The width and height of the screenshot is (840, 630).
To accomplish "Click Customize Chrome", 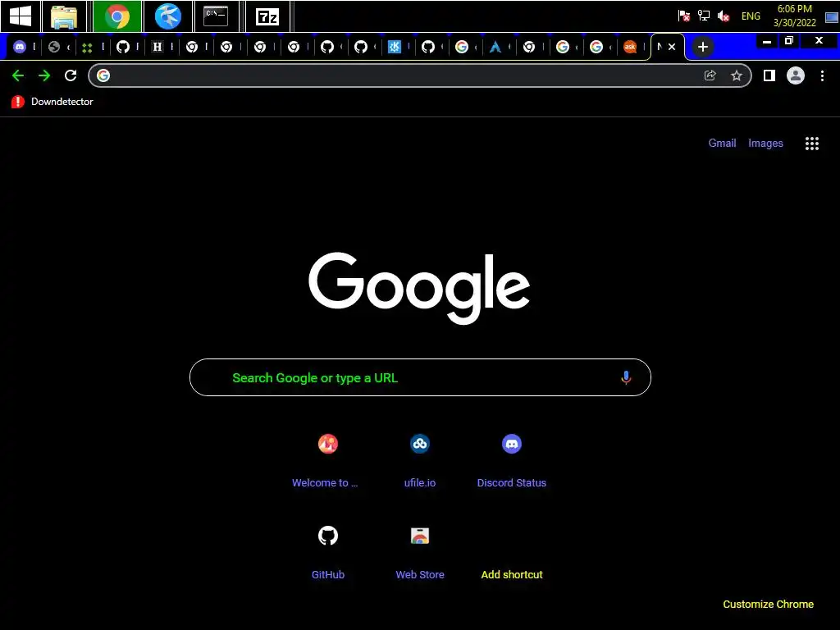I will click(768, 605).
